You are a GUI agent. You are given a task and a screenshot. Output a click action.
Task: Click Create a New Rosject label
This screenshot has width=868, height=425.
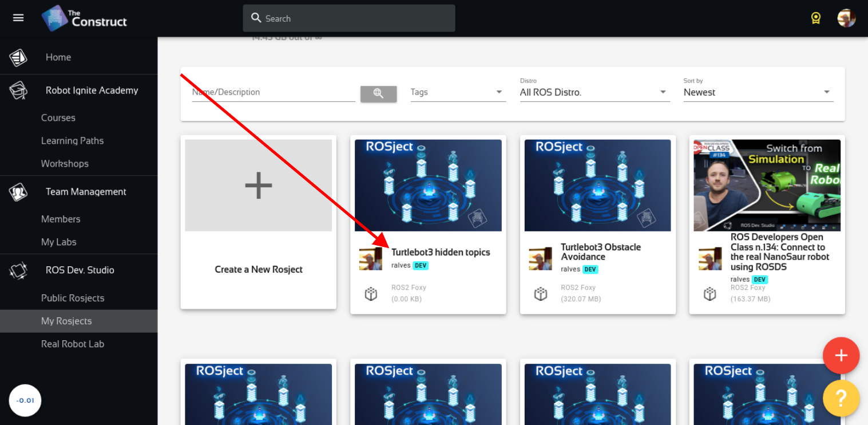point(259,269)
